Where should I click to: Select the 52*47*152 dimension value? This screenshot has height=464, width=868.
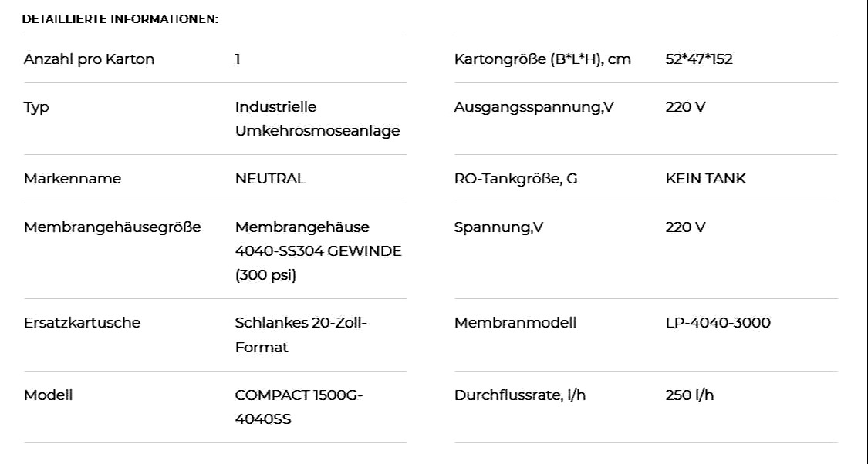(x=699, y=59)
